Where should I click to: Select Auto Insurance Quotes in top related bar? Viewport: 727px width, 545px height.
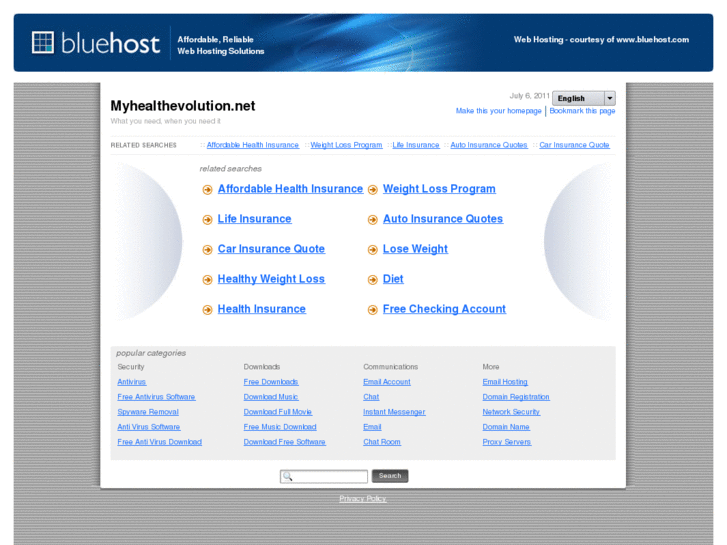point(489,145)
